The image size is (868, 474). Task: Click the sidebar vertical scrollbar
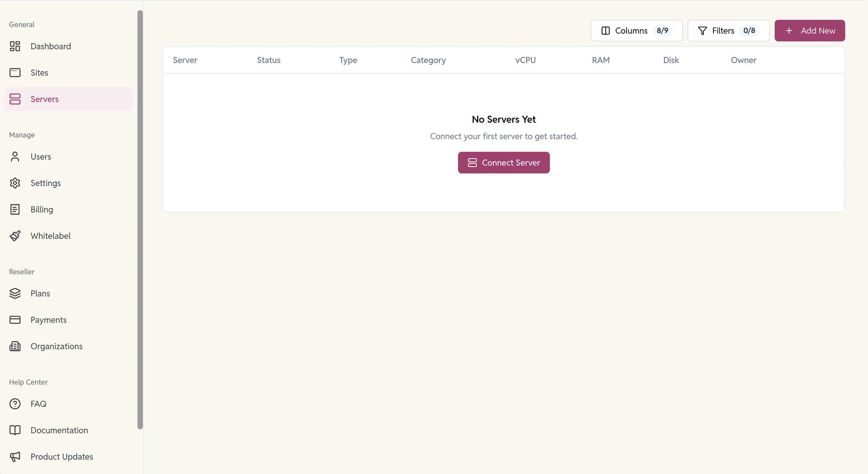pyautogui.click(x=140, y=220)
